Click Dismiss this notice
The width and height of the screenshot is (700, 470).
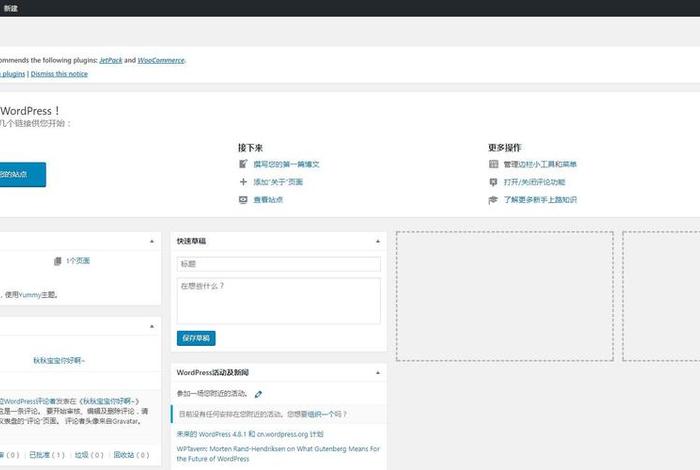(x=59, y=74)
